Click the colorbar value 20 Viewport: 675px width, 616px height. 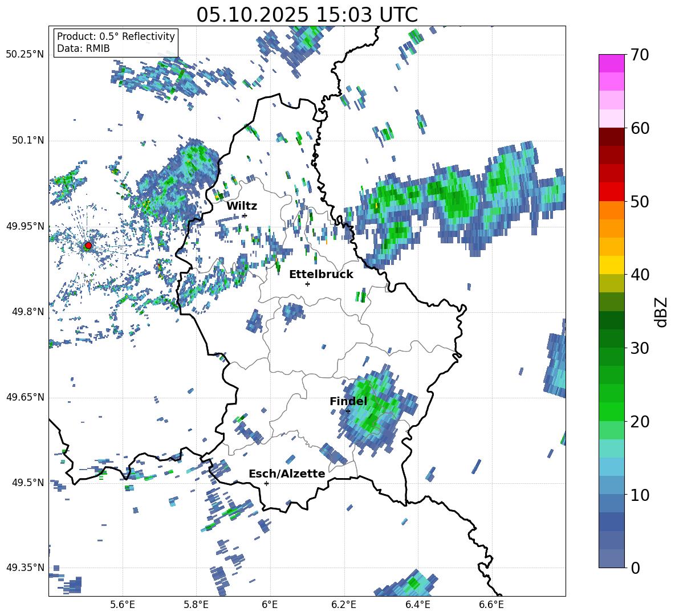click(640, 422)
